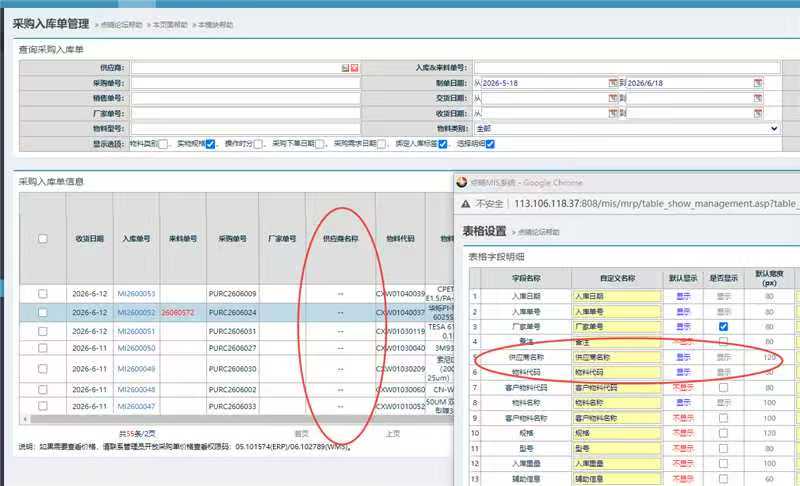Enable the 采购需求日期 display option
Viewport: 800px width, 486px height.
tap(381, 144)
